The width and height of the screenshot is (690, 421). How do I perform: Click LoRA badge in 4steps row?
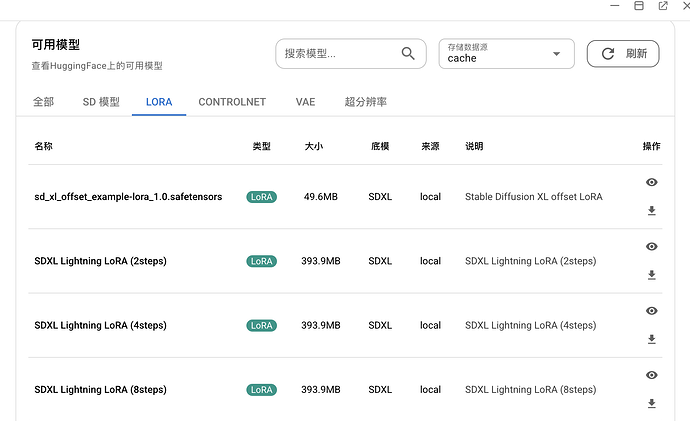[x=261, y=326]
